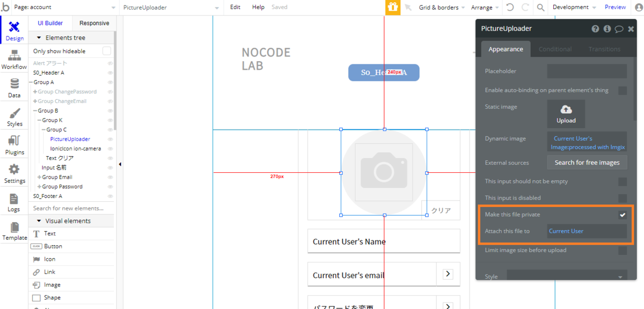Expand Group Email in elements tree
This screenshot has height=309, width=644.
click(x=40, y=177)
